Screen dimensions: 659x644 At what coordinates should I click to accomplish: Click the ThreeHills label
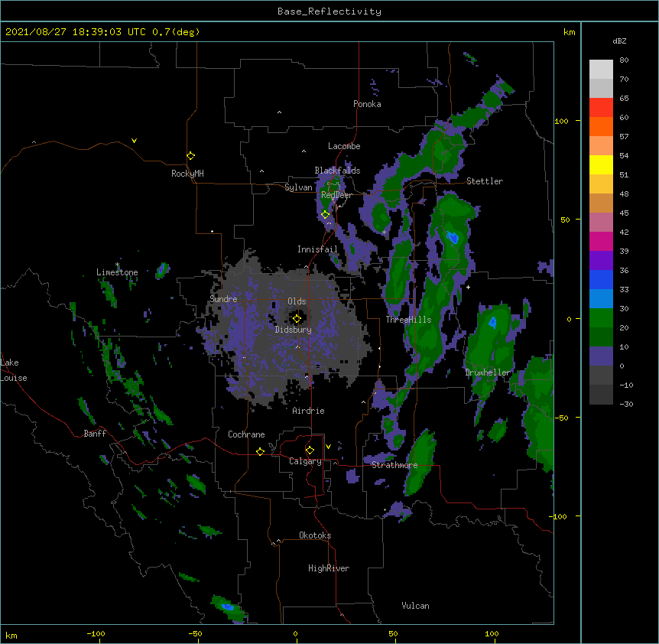click(408, 320)
